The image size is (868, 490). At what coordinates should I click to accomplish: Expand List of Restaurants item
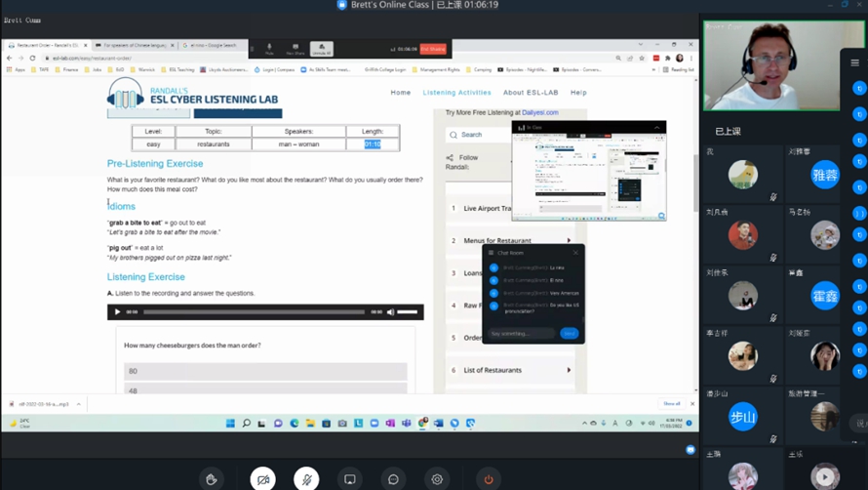(x=569, y=370)
